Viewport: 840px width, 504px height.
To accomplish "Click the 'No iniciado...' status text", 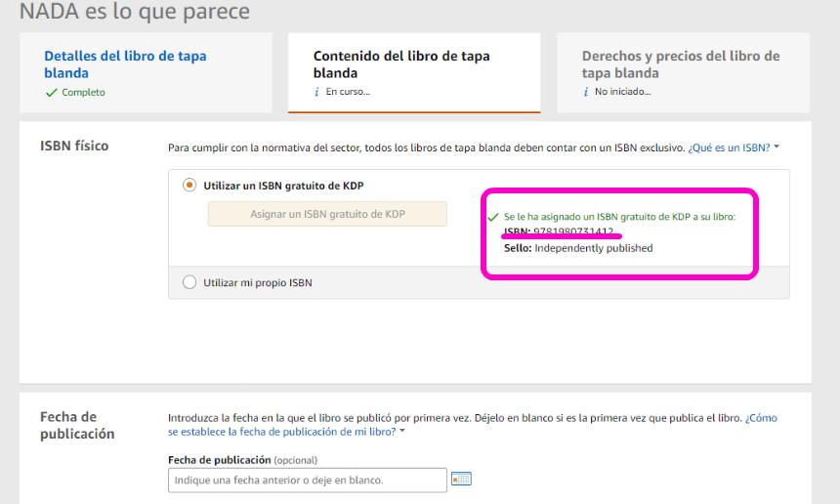I will coord(622,92).
